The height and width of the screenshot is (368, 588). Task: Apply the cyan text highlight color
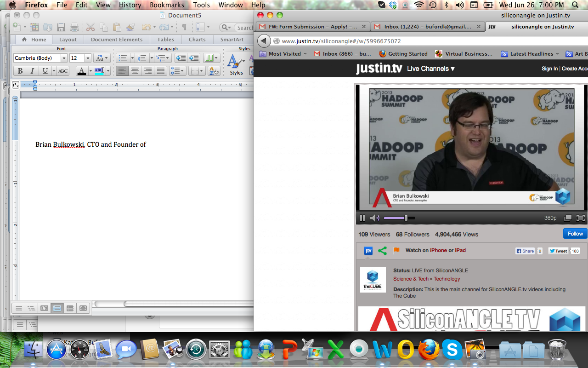(x=99, y=71)
